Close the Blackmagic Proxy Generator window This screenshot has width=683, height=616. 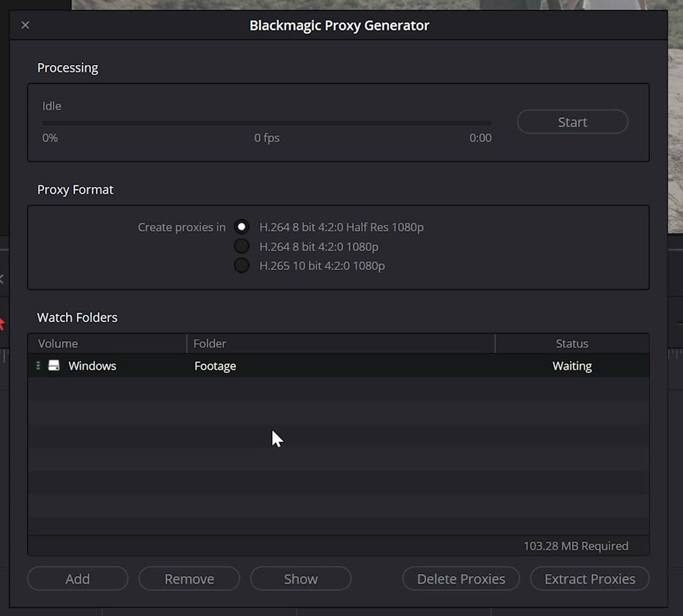25,25
